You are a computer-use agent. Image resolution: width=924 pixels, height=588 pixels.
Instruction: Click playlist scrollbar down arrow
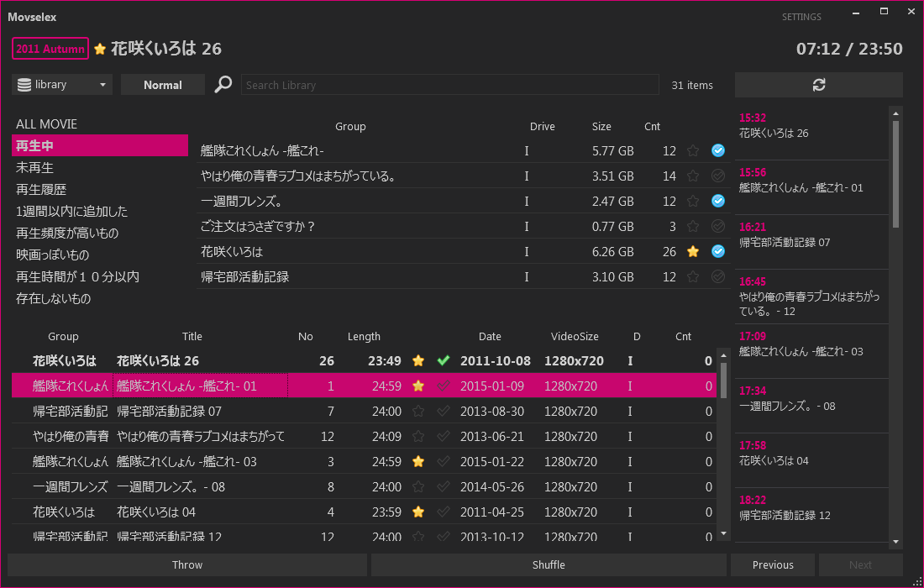tap(896, 542)
